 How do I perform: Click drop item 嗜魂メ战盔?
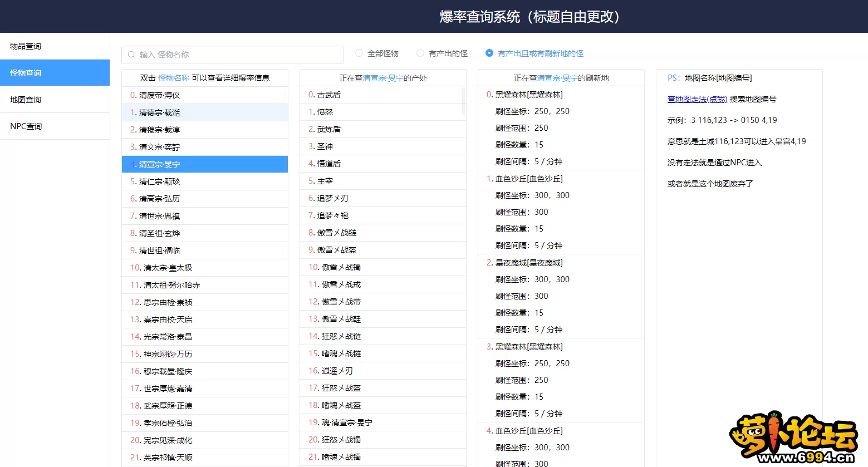pos(383,405)
